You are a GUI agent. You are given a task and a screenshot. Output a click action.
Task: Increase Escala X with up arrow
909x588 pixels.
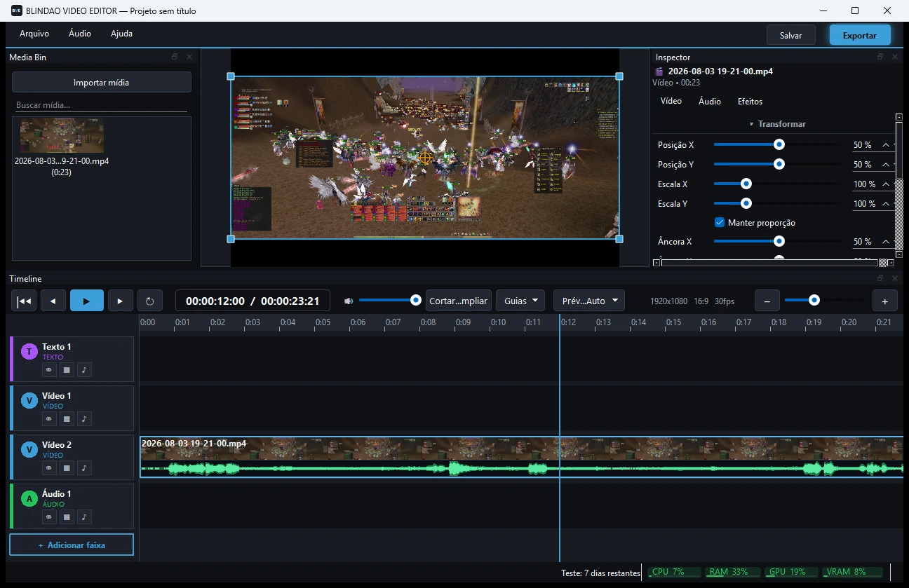[x=886, y=184]
